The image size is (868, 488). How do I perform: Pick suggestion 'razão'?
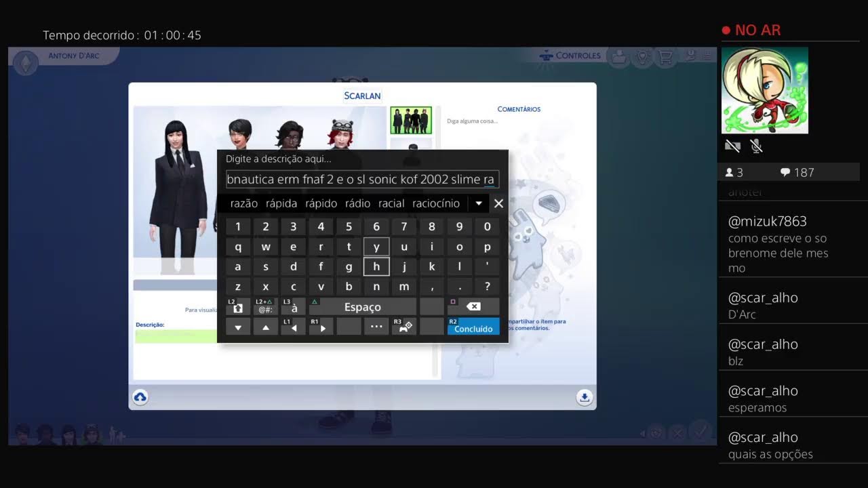[244, 203]
